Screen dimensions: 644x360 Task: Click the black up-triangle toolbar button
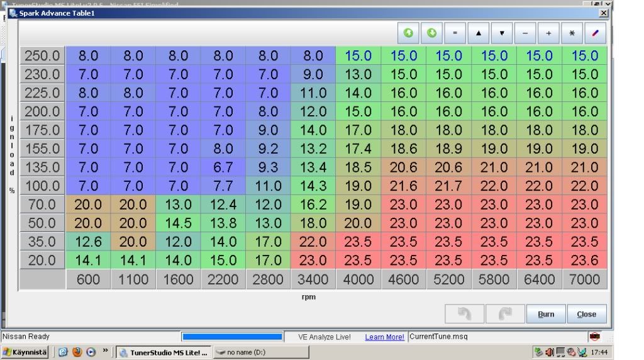[479, 33]
